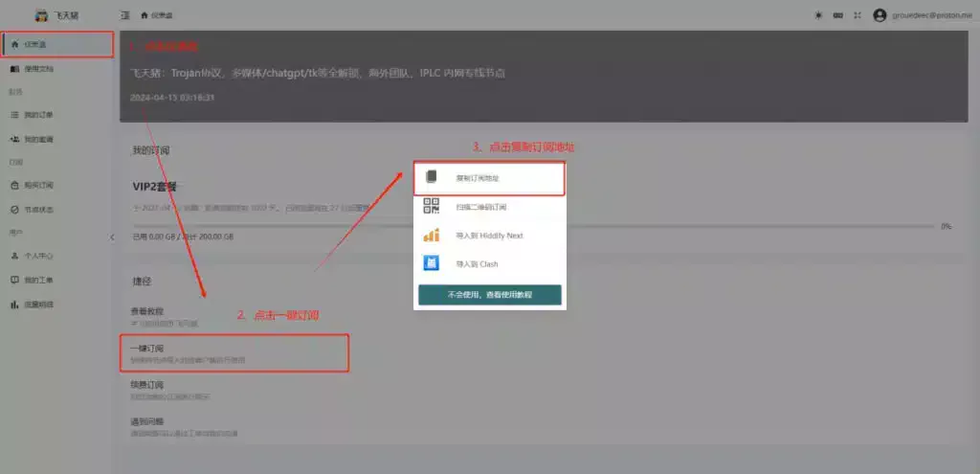Enter fullscreen with the expand icon
This screenshot has height=474, width=980.
pyautogui.click(x=857, y=15)
